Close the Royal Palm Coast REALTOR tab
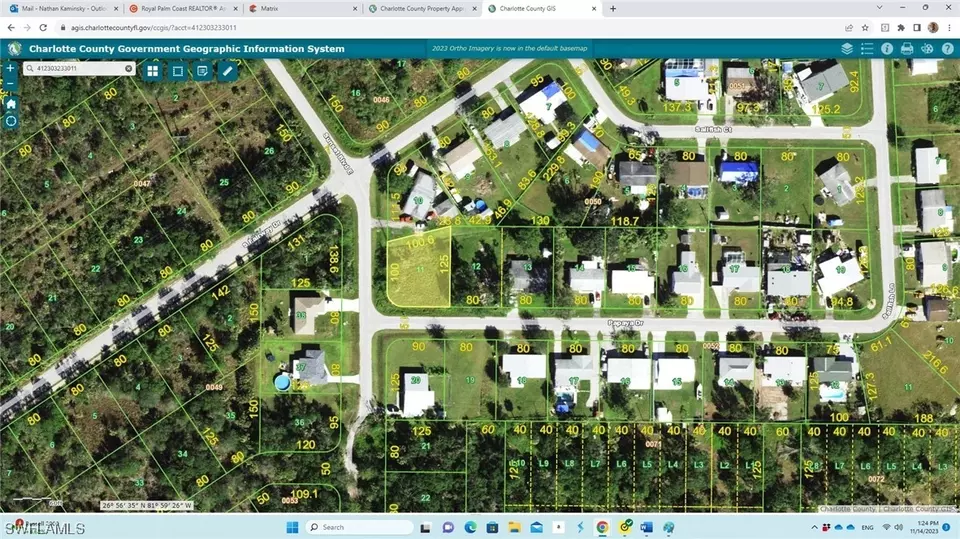 pyautogui.click(x=236, y=9)
